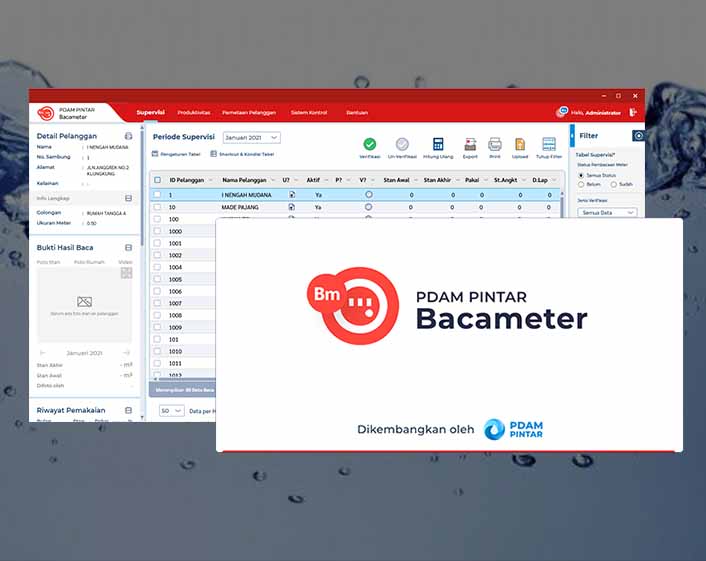Click the Tutup Filter icon
Screen dimensions: 706x561
click(549, 144)
